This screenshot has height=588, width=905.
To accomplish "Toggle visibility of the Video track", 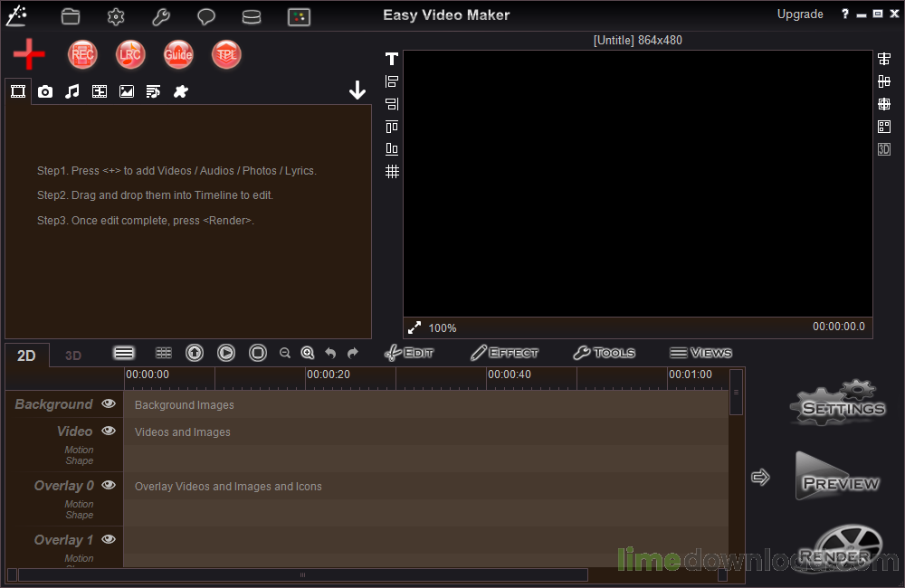I will click(x=108, y=432).
